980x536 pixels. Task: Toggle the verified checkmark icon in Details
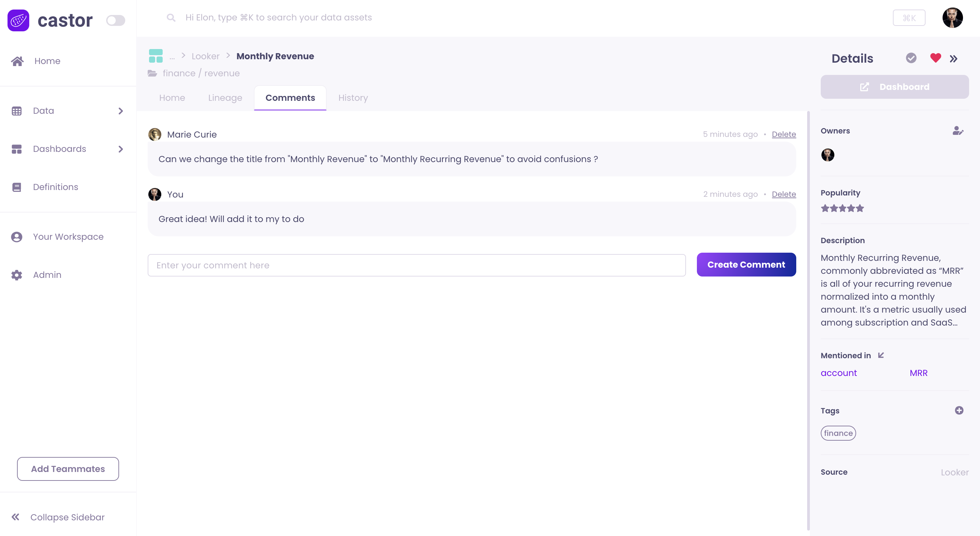point(911,58)
